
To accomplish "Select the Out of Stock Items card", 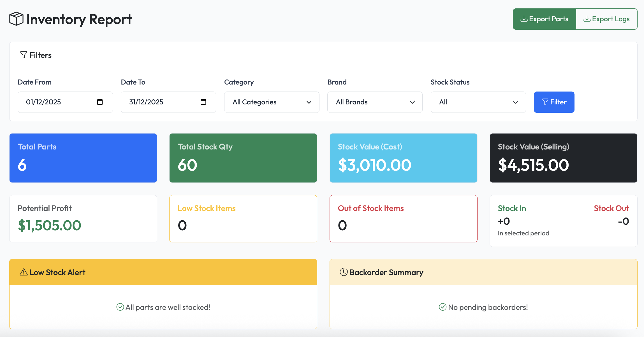I will (403, 219).
